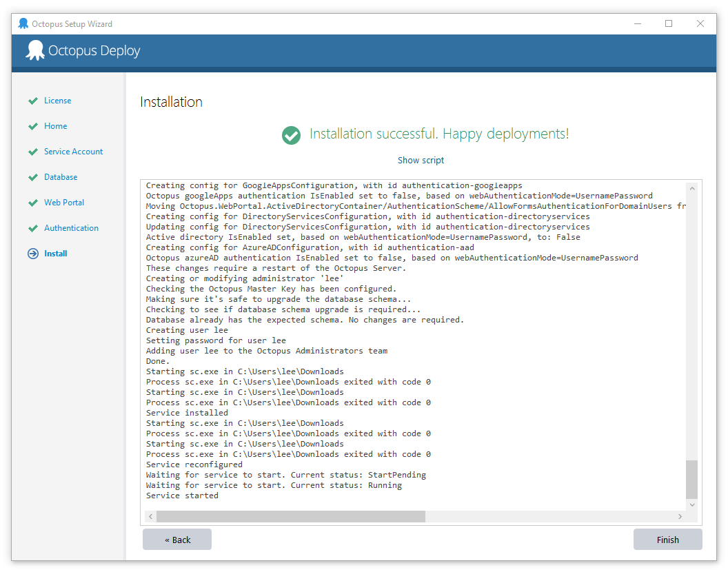The width and height of the screenshot is (728, 572).
Task: Click 'Checking to see if database schema upgrade' line
Action: (x=283, y=309)
